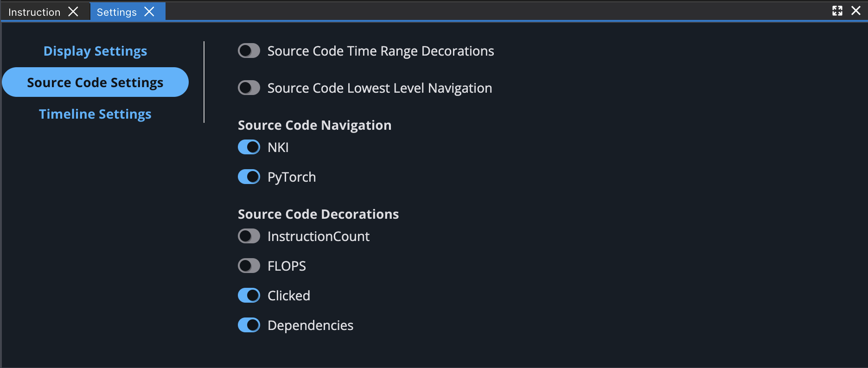Image resolution: width=868 pixels, height=368 pixels.
Task: Click the FLOPS label text
Action: pos(287,266)
